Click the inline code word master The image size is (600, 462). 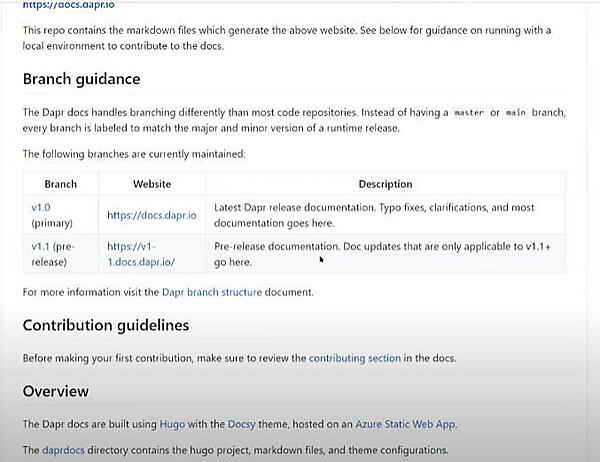click(x=469, y=113)
